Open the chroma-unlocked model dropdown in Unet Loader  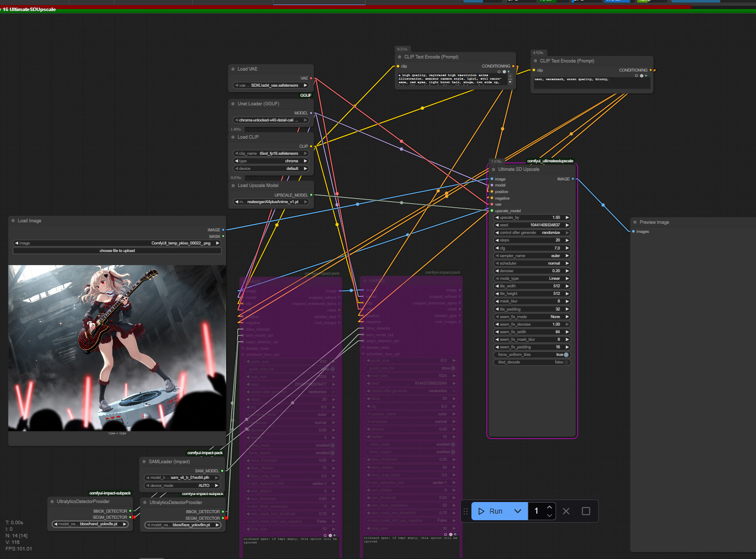tap(271, 120)
